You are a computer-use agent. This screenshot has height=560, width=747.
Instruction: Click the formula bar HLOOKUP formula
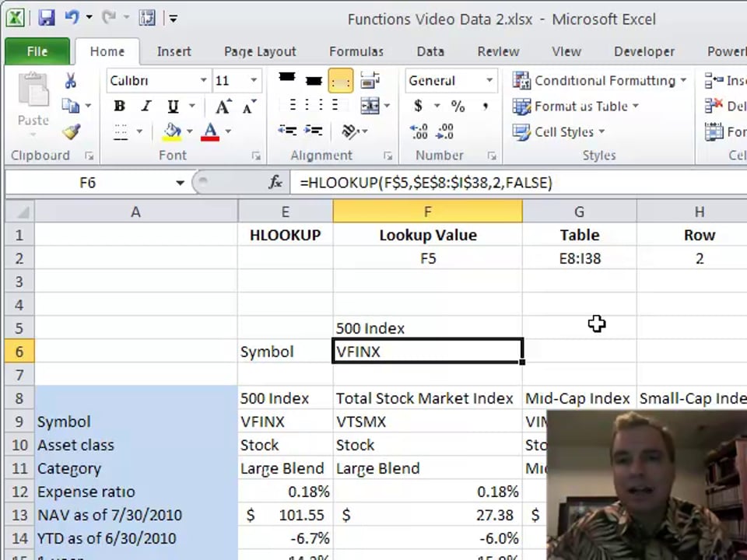(426, 183)
